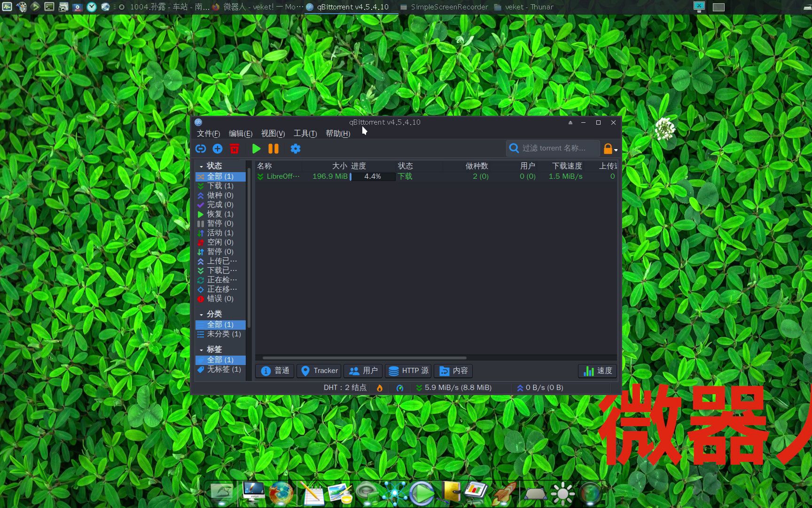Image resolution: width=812 pixels, height=508 pixels.
Task: Filter by 空闲 (0) status
Action: click(220, 242)
